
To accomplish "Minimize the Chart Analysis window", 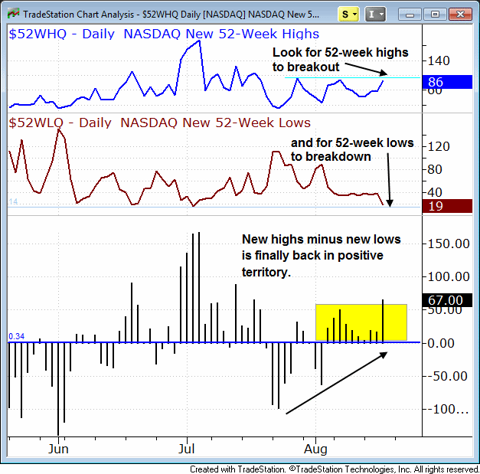I will click(410, 14).
